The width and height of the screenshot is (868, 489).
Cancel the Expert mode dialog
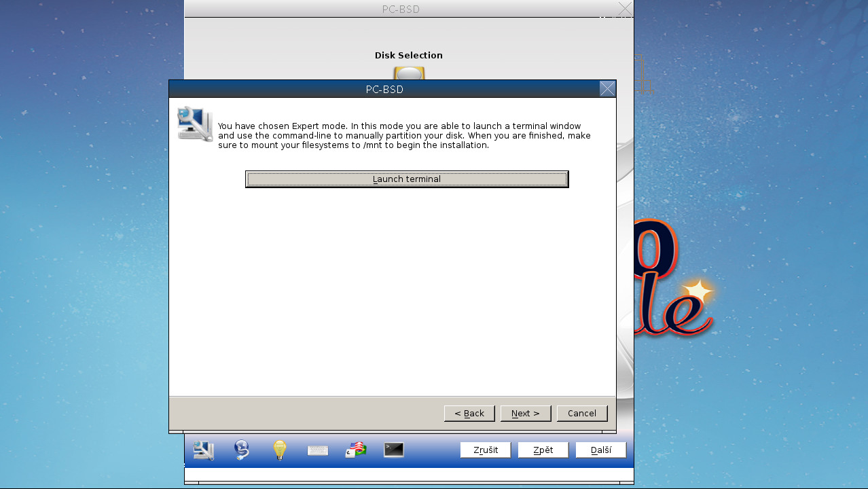click(x=582, y=413)
